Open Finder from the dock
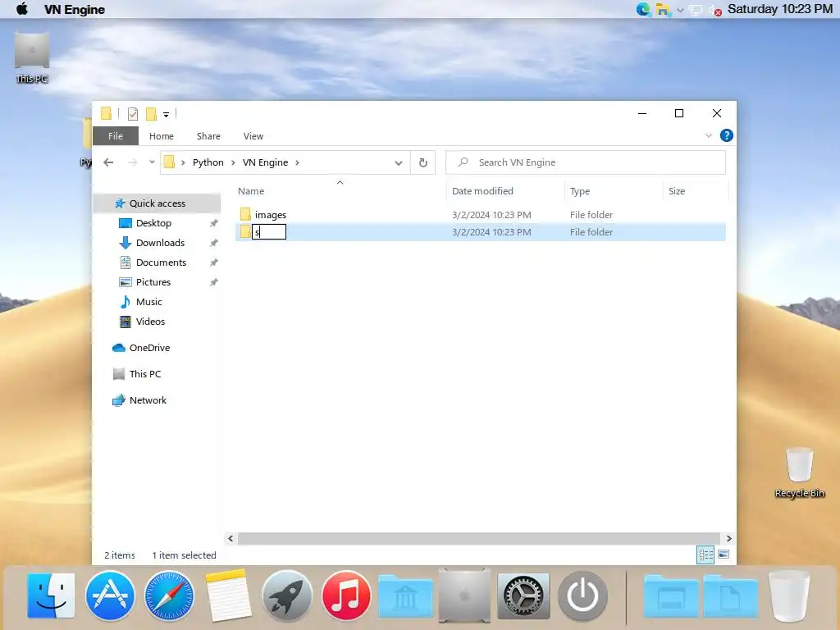The width and height of the screenshot is (840, 630). click(x=51, y=596)
